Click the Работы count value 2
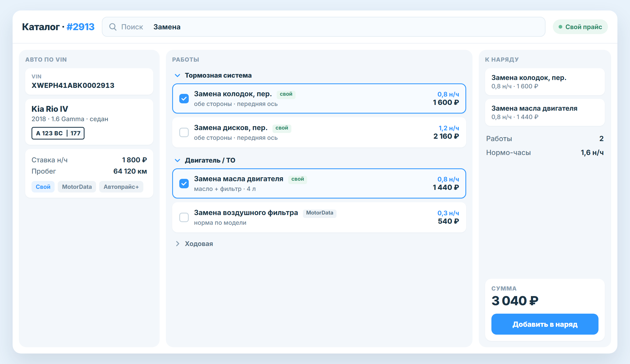This screenshot has height=364, width=630. 601,139
